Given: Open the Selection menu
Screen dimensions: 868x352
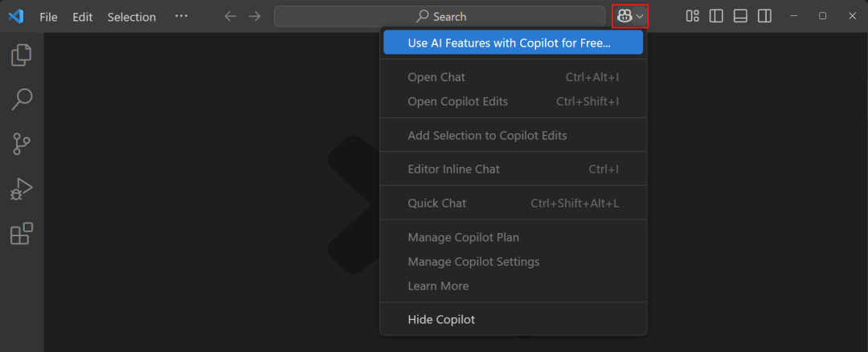Looking at the screenshot, I should 132,17.
